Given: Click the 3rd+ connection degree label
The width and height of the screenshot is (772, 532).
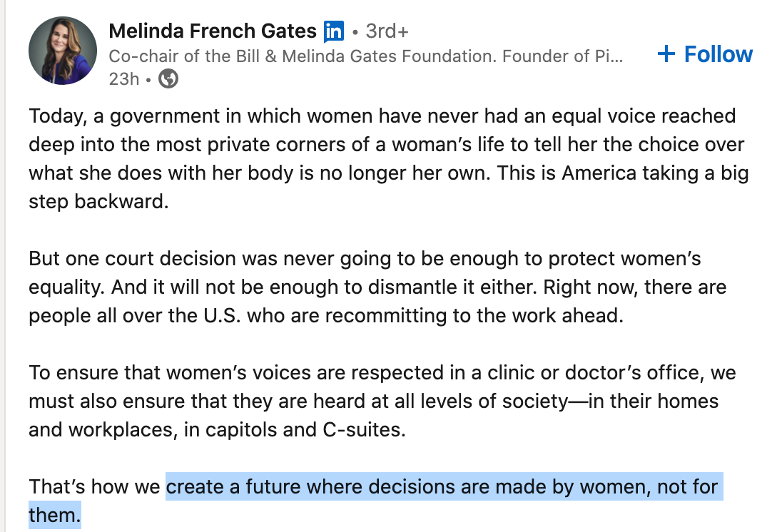Looking at the screenshot, I should pos(387,31).
